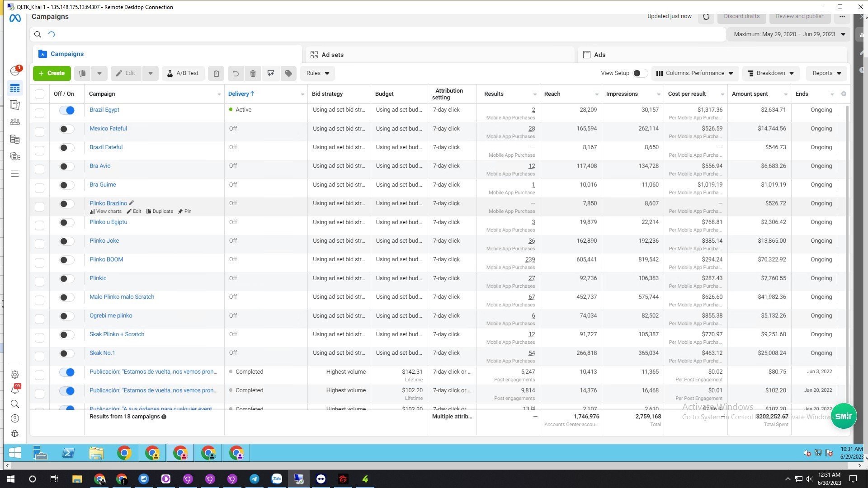The height and width of the screenshot is (488, 868).
Task: Open the Breakdown dropdown
Action: 771,73
